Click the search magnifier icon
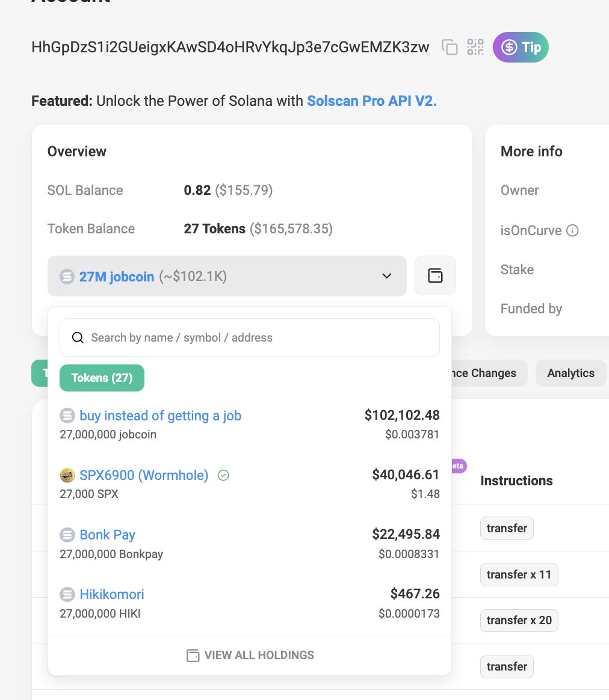Image resolution: width=609 pixels, height=700 pixels. (78, 337)
